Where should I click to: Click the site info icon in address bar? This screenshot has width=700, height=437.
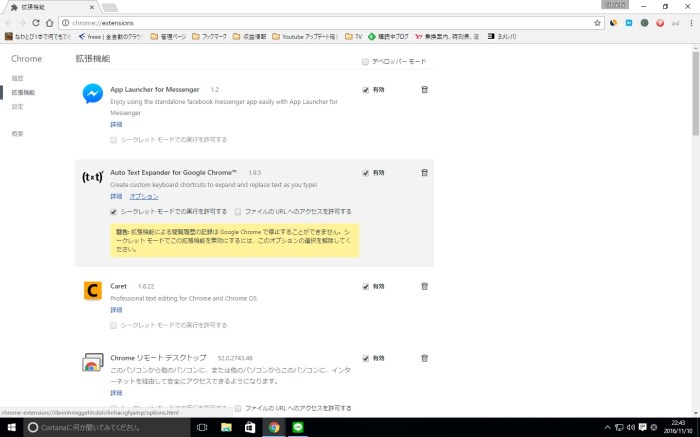(x=65, y=23)
